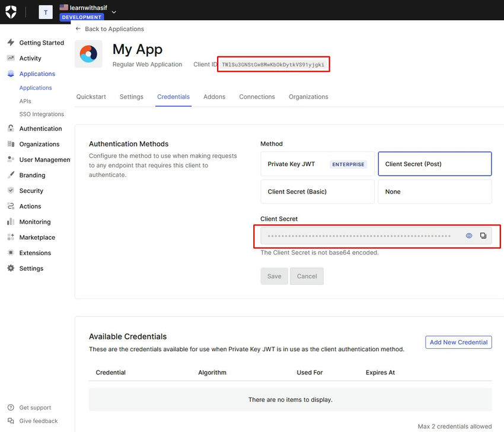Click the Settings gear icon in sidebar
This screenshot has width=504, height=432.
(11, 268)
